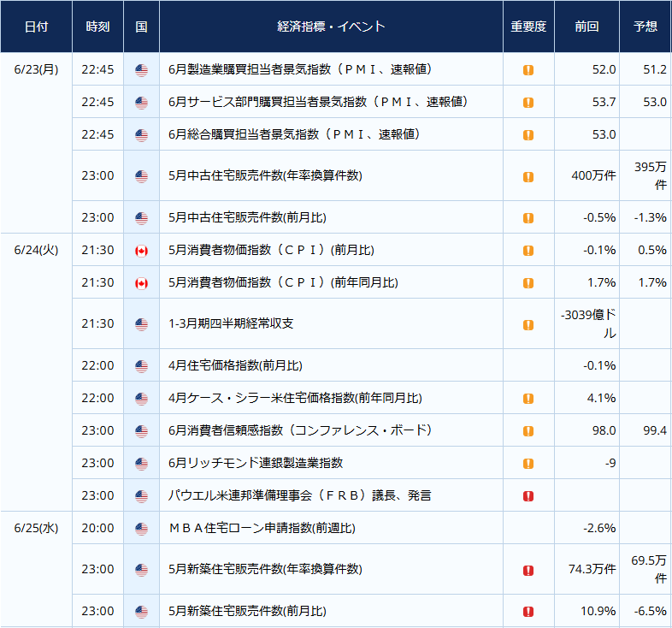Click event text 6月総合購買担当者景気指数
This screenshot has height=628, width=672.
(244, 134)
